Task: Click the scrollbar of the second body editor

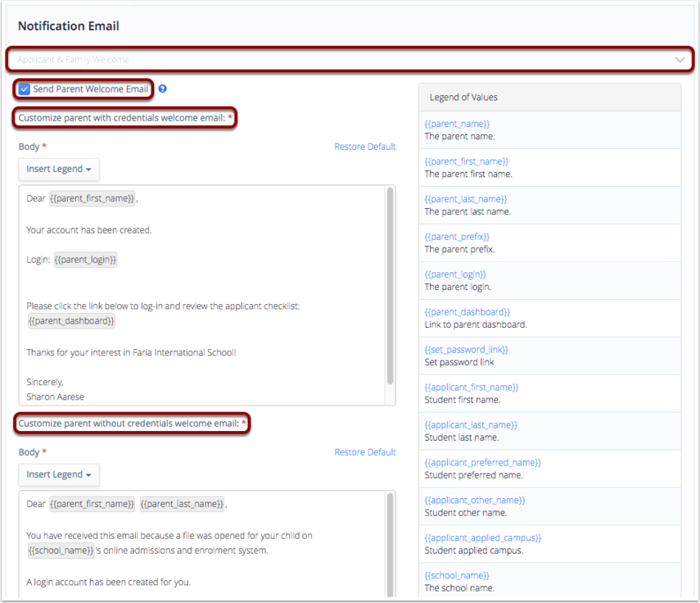Action: click(x=390, y=545)
